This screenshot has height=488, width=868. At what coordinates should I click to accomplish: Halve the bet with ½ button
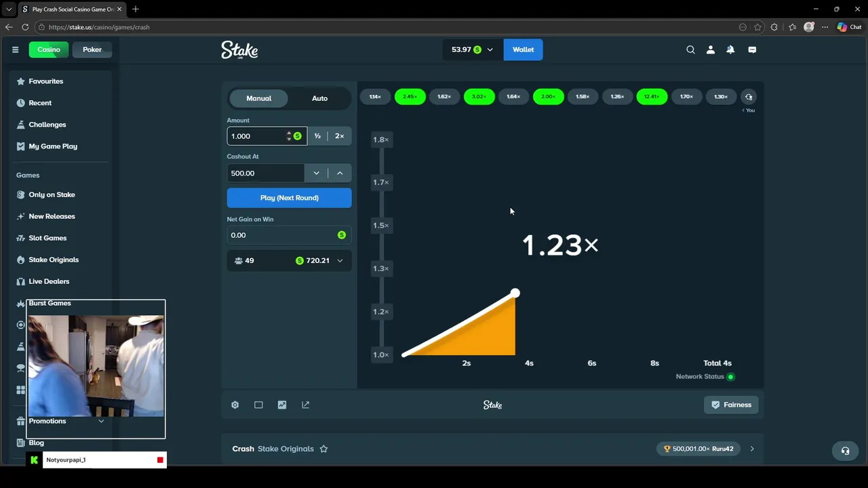coord(317,136)
